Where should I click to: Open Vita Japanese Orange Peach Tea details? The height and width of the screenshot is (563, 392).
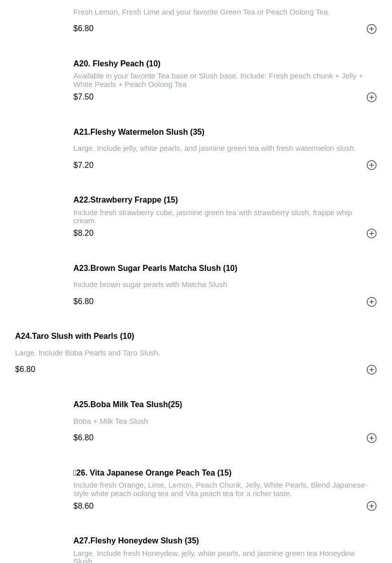point(153,473)
